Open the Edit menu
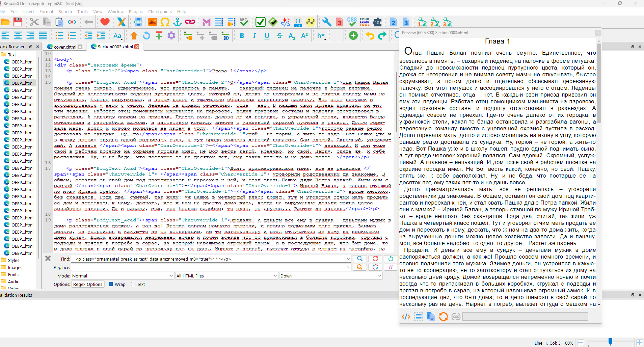Image resolution: width=644 pixels, height=347 pixels. tap(14, 11)
